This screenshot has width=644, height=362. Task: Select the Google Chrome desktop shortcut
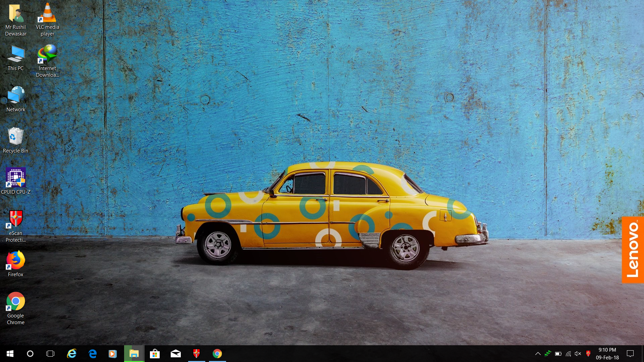[x=15, y=309]
